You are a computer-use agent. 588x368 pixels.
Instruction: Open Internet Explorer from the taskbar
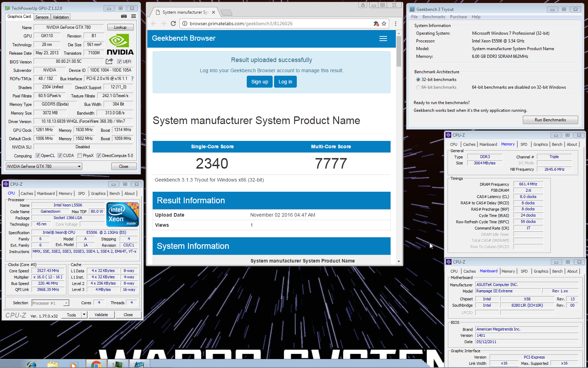click(32, 364)
